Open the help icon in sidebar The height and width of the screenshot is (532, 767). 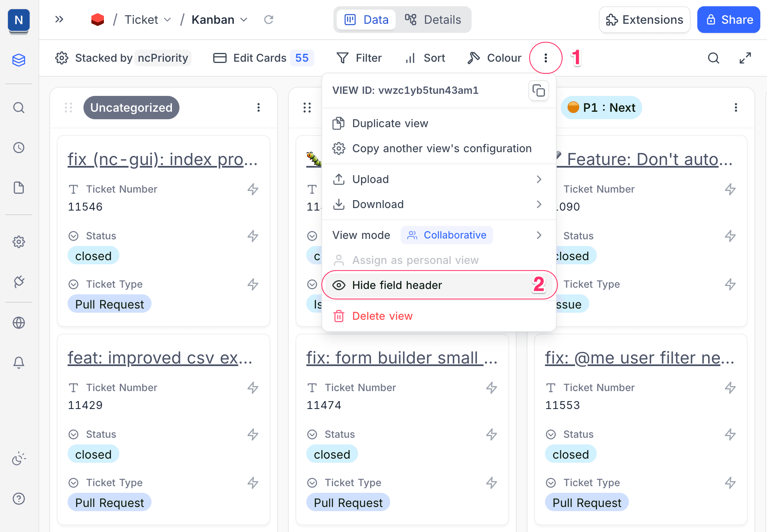19,499
